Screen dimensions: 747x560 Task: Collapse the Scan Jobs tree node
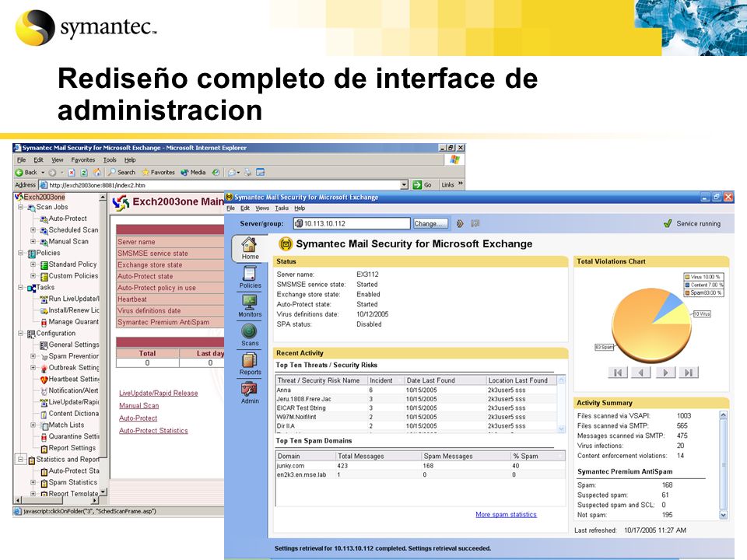tap(20, 207)
